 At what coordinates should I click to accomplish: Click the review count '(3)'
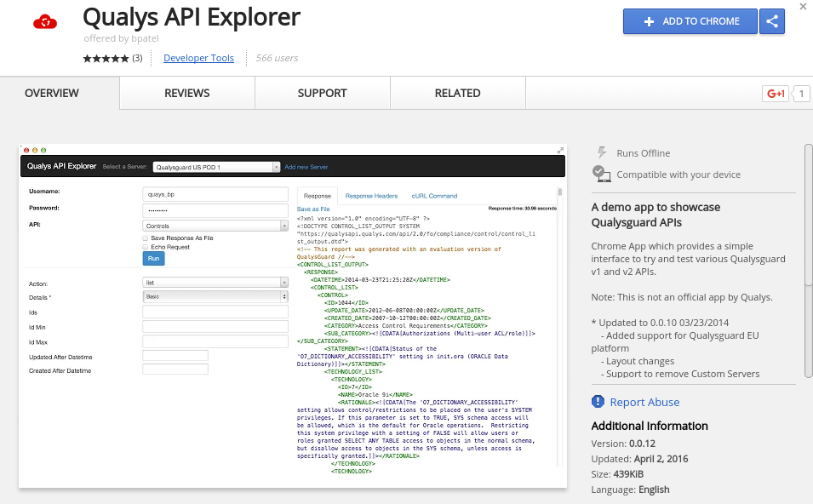[137, 58]
